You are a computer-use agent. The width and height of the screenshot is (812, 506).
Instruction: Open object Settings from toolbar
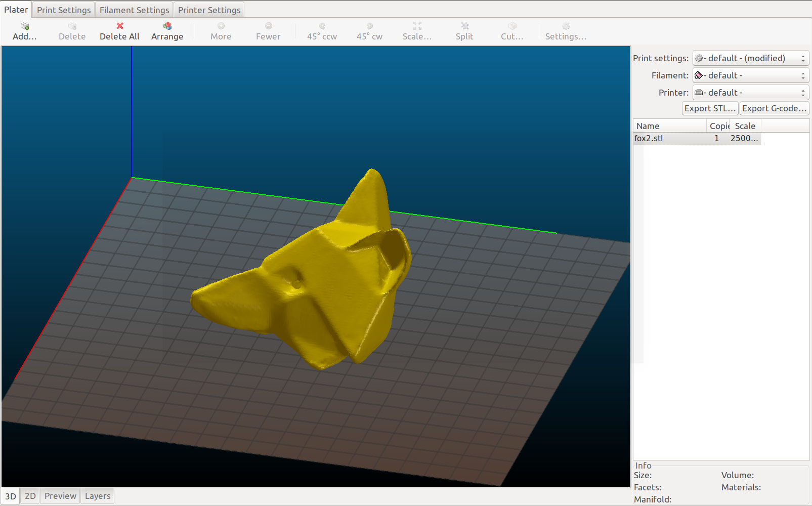point(566,26)
